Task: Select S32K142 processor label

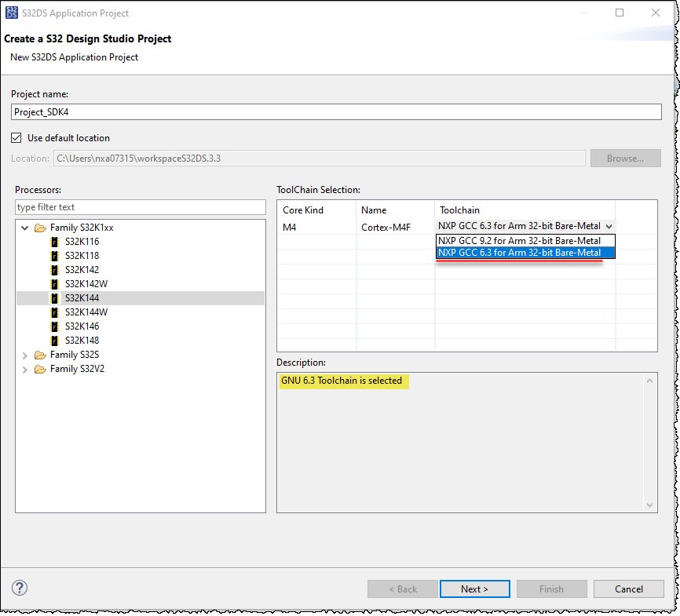Action: 82,270
